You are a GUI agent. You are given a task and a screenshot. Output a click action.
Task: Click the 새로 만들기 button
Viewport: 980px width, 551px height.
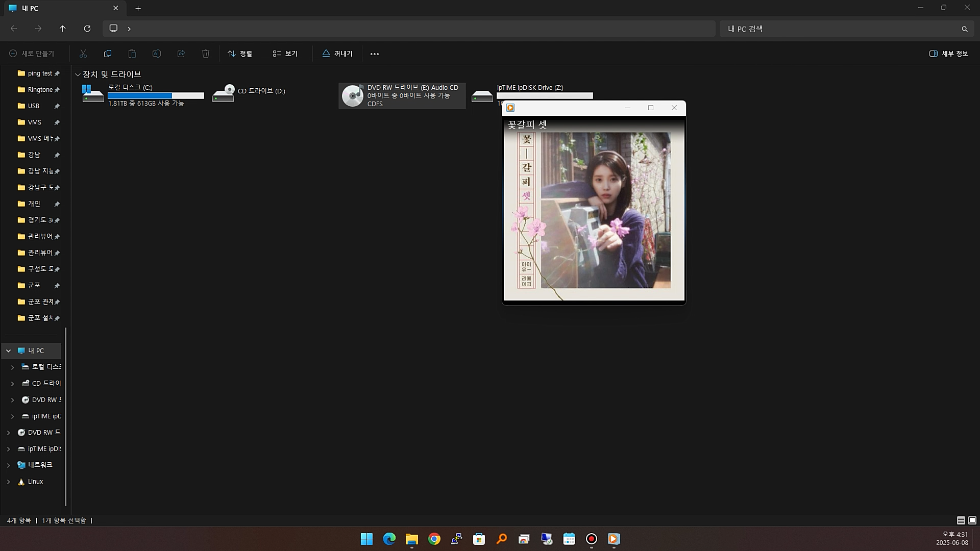[x=32, y=54]
